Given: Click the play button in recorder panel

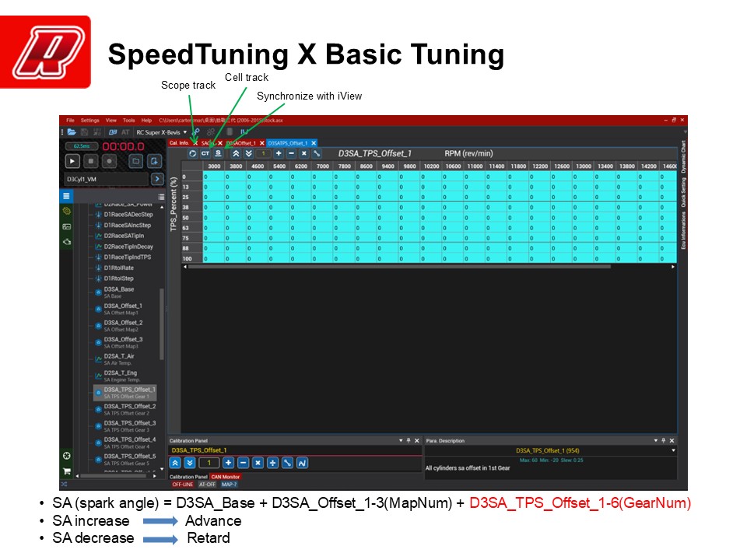Looking at the screenshot, I should coord(72,161).
